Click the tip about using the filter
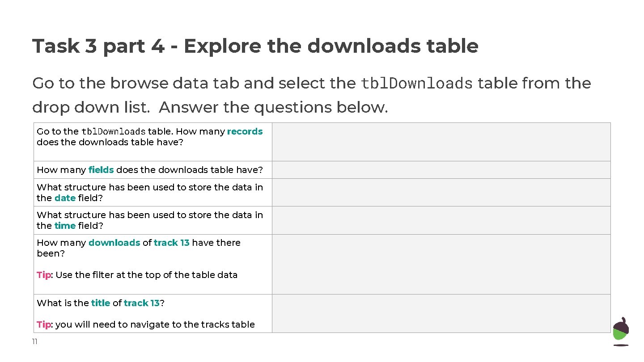644x362 pixels. (x=137, y=275)
